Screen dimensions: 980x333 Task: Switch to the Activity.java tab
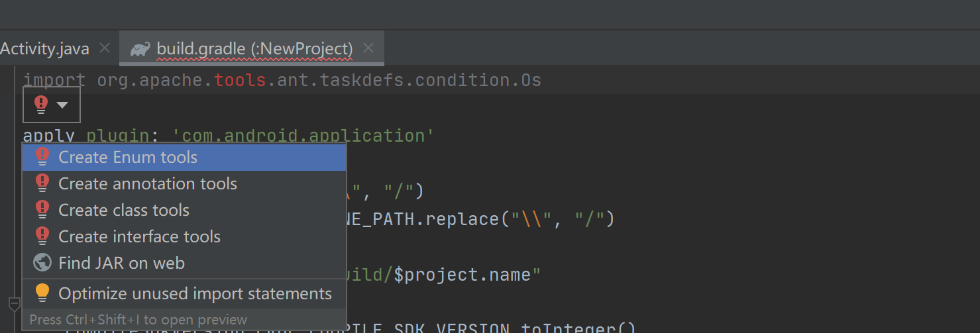[x=45, y=49]
